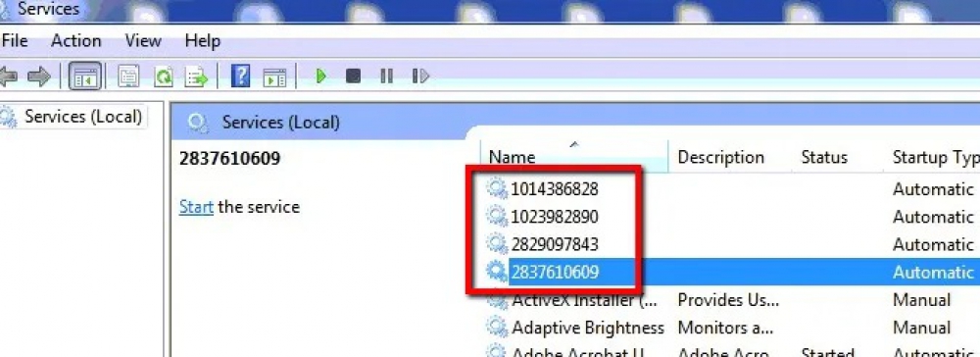
Task: Toggle the Show/Hide Action Pane icon
Action: [274, 76]
